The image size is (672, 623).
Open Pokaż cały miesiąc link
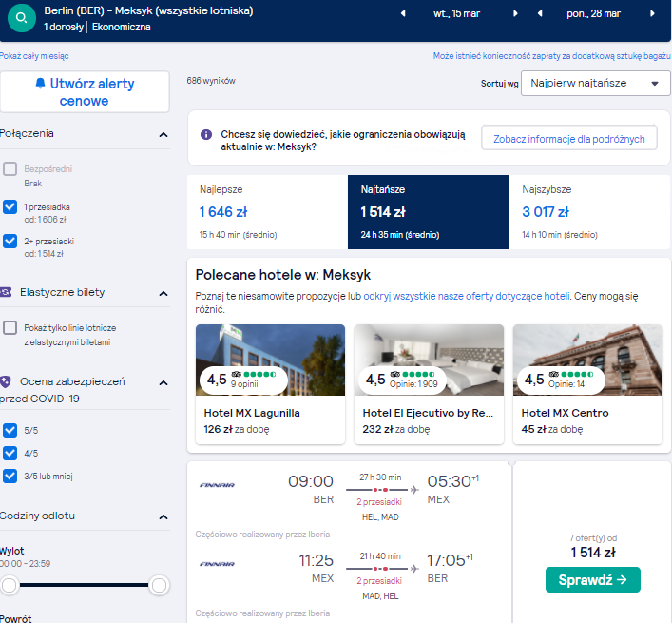click(34, 56)
